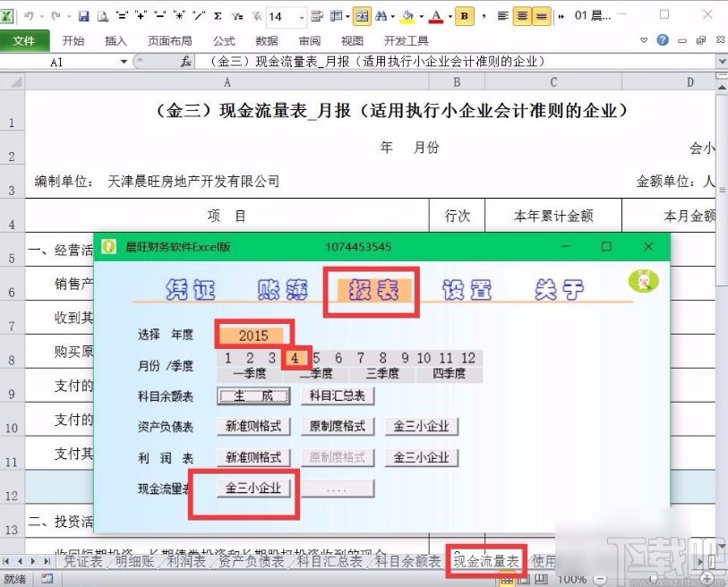
Task: Click the mascot icon in the 晨旺 dialog
Action: tap(645, 280)
